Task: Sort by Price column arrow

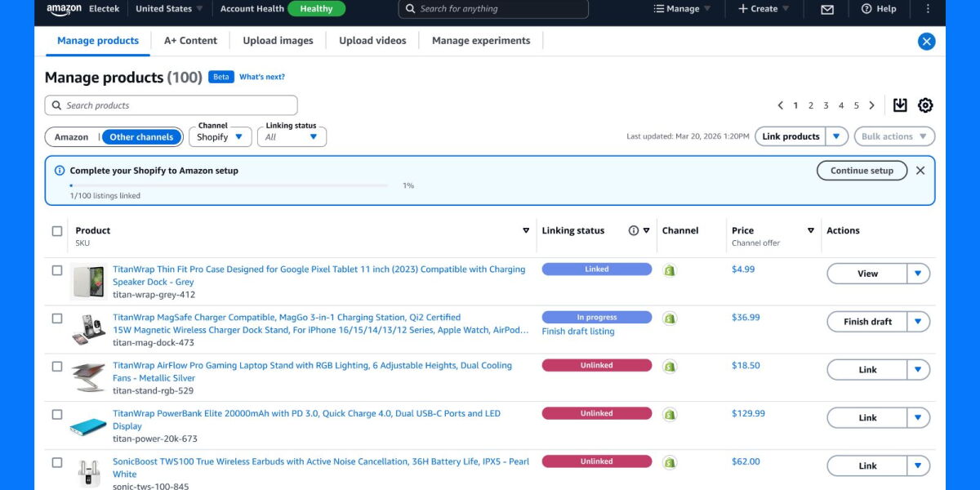Action: 811,231
